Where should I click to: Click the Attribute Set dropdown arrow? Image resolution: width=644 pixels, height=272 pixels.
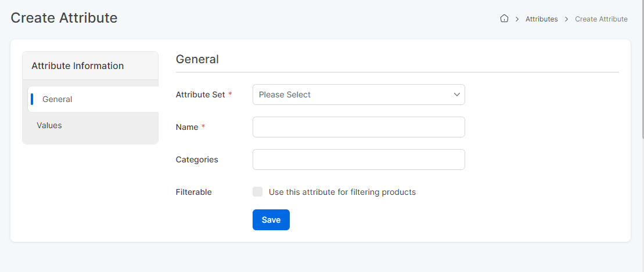pos(456,95)
